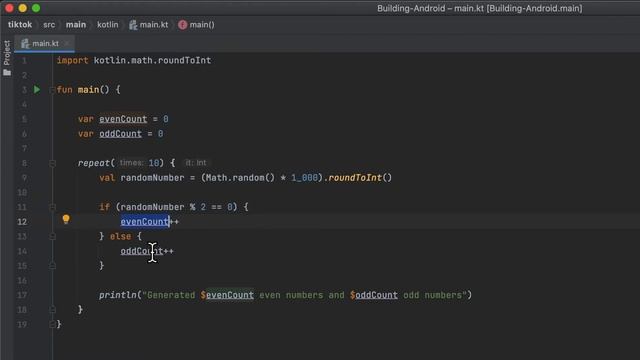Click 'var oddCount' declaration on line 6
This screenshot has width=640, height=360.
pyautogui.click(x=110, y=134)
